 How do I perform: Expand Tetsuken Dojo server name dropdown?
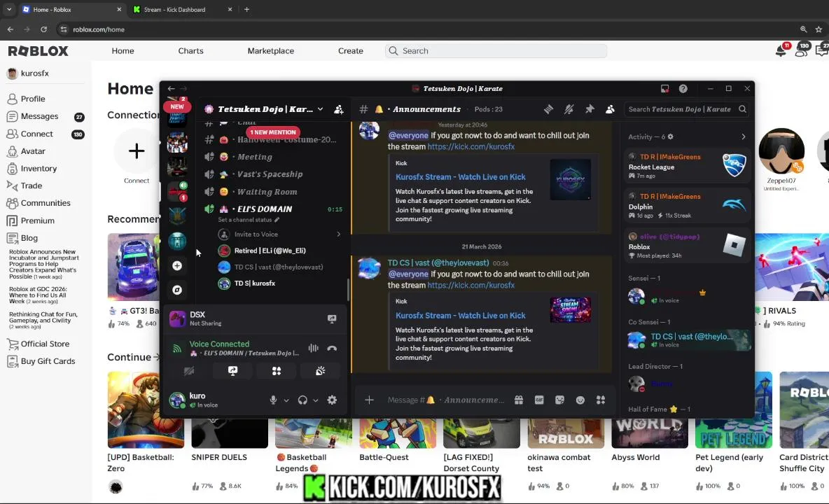point(321,108)
